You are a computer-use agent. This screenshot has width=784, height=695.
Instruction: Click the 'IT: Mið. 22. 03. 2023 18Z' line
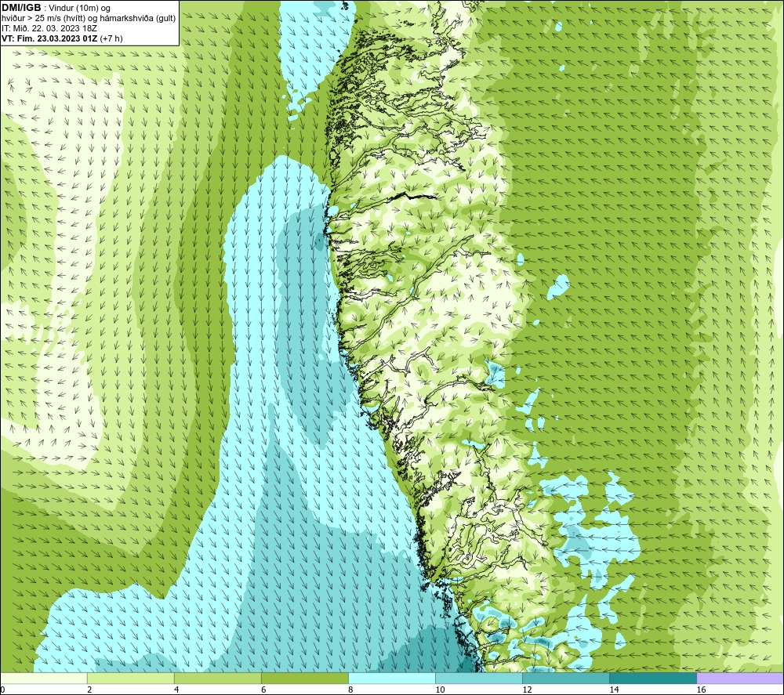[x=49, y=28]
